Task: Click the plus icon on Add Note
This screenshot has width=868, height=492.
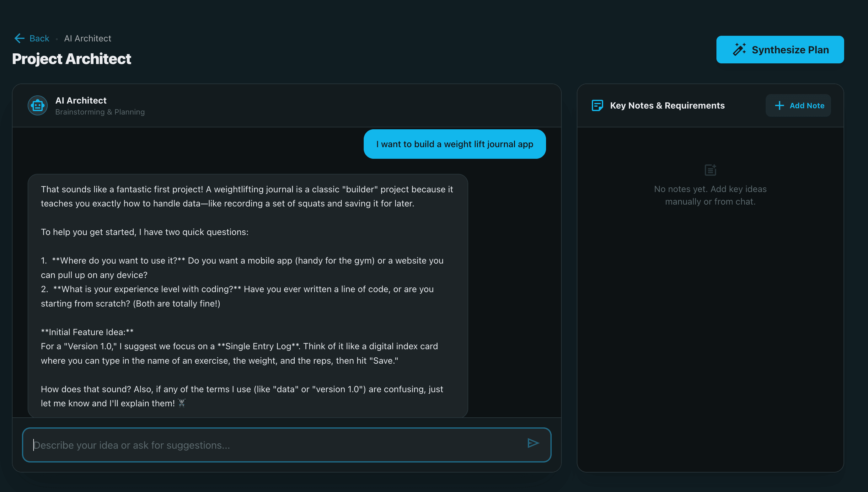Action: click(779, 105)
